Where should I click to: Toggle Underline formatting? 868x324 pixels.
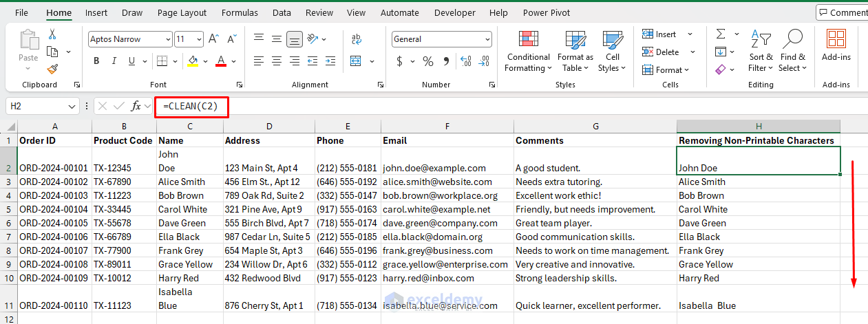(131, 61)
